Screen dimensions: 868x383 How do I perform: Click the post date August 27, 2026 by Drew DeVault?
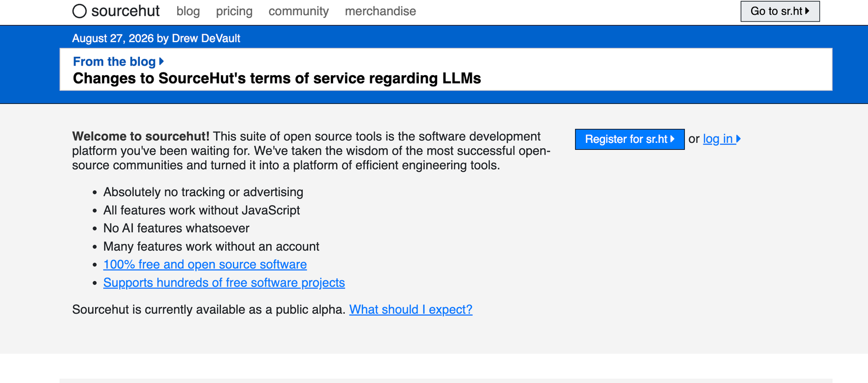click(156, 38)
